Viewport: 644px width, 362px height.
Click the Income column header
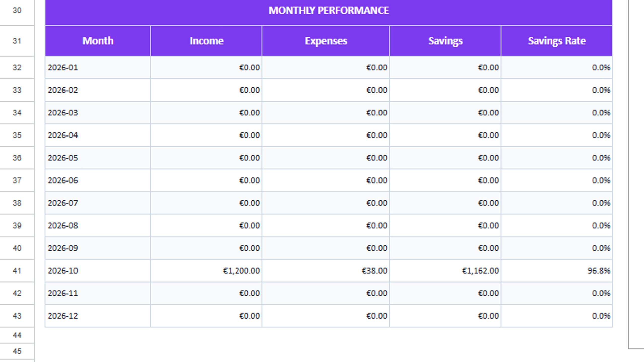pos(206,41)
